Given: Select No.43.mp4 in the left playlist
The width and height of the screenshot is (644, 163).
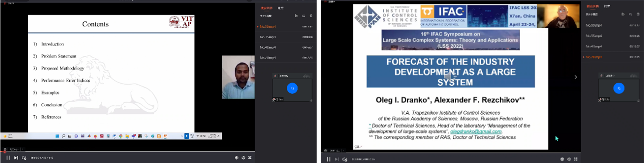Looking at the screenshot, I should coord(268,47).
